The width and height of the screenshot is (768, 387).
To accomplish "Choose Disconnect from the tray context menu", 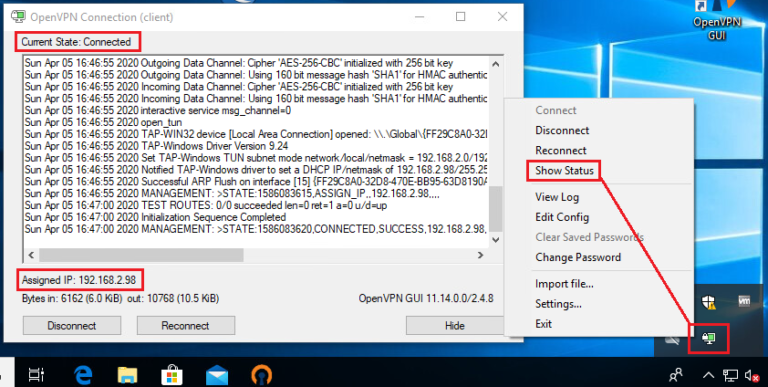I will (562, 130).
